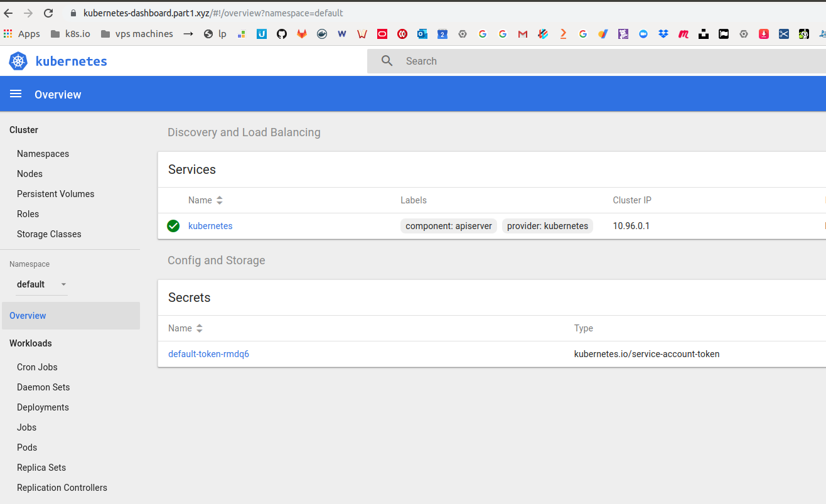
Task: Open the GitHub bookmark icon
Action: tap(282, 34)
